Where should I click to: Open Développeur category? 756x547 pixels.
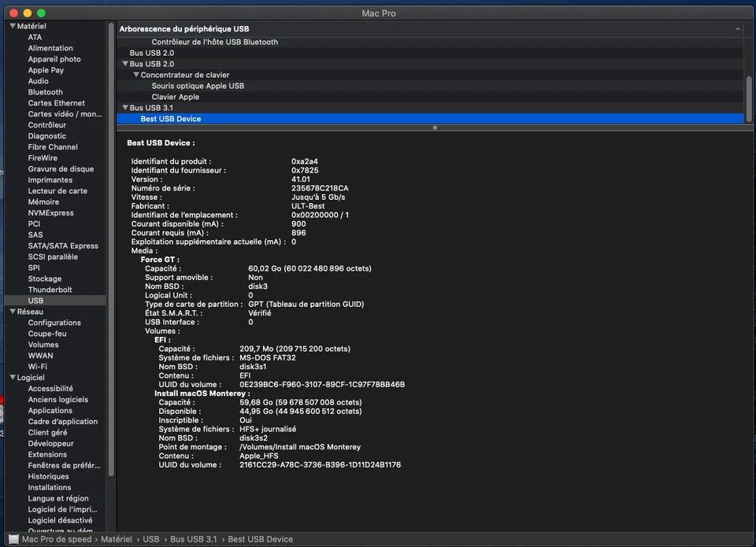[x=50, y=443]
